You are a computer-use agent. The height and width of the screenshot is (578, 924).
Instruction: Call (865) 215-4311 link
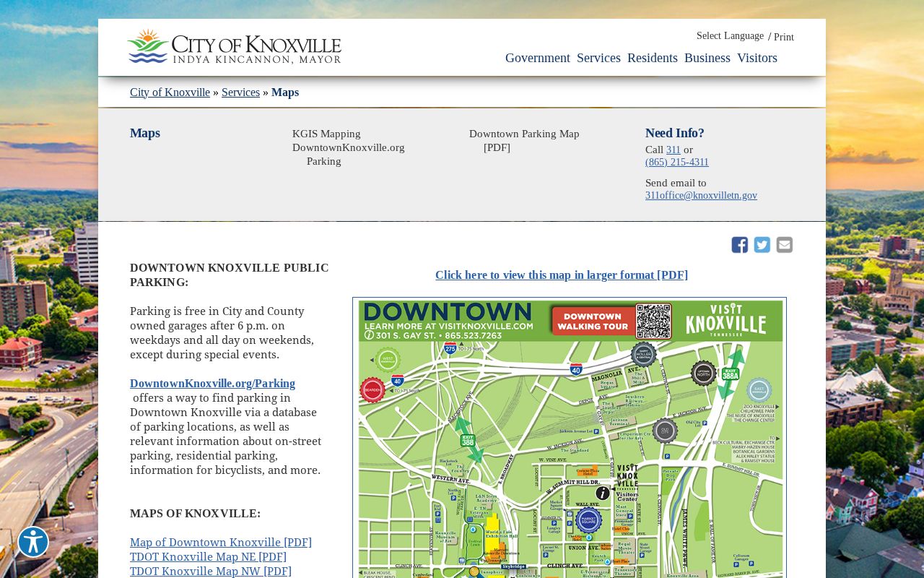click(x=677, y=162)
